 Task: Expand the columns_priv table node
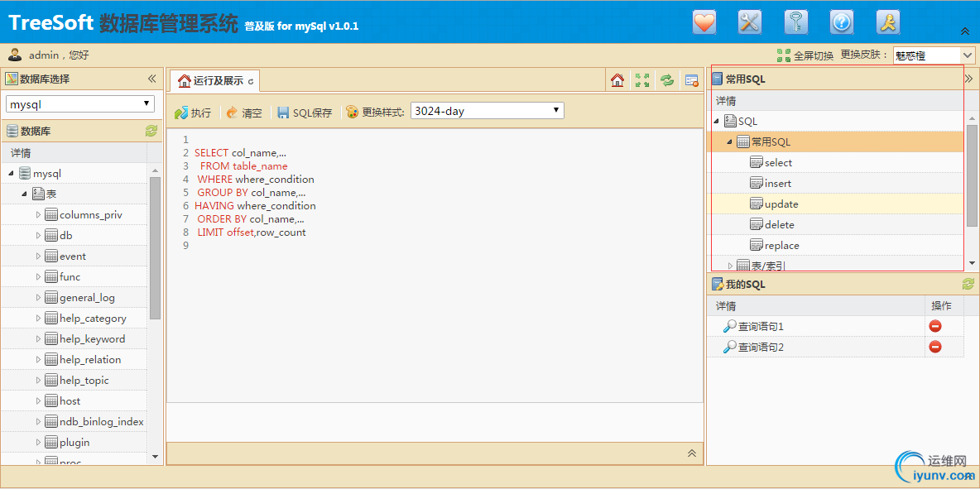(x=38, y=215)
